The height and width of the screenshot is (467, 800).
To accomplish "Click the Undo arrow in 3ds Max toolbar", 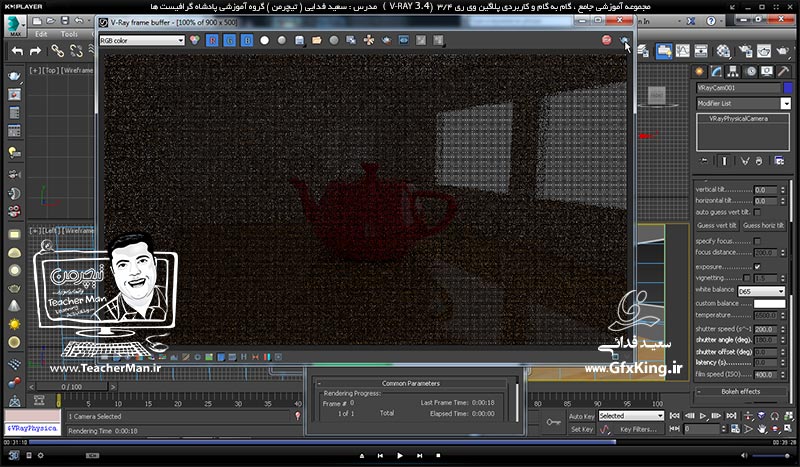I will coord(17,51).
